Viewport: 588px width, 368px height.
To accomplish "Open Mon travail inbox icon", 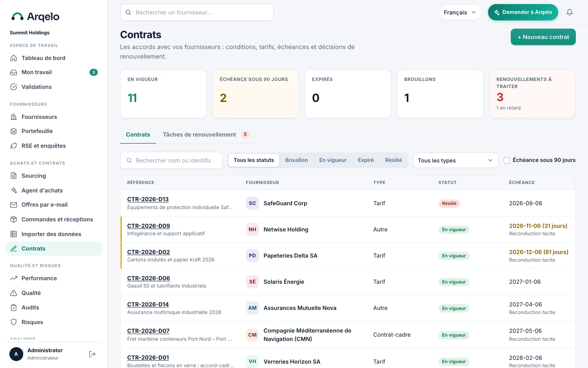I will (x=14, y=72).
